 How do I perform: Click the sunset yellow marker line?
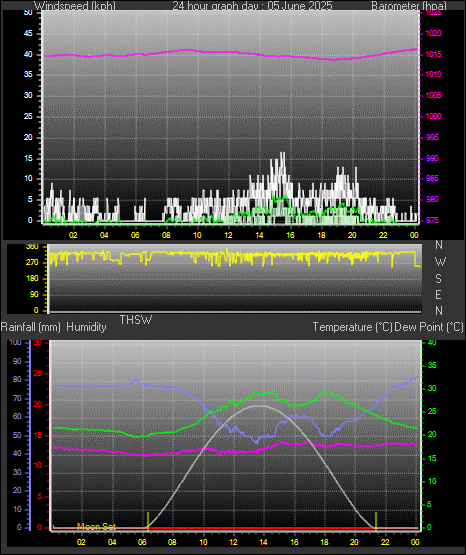(x=376, y=521)
